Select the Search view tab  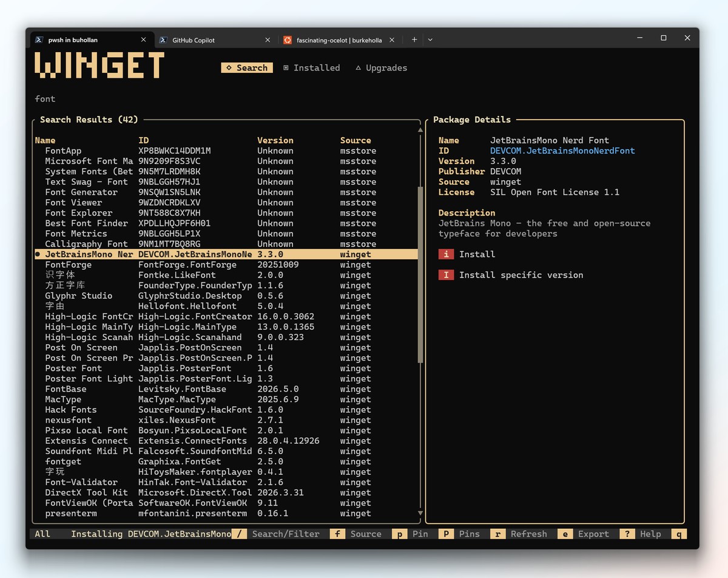pos(247,68)
